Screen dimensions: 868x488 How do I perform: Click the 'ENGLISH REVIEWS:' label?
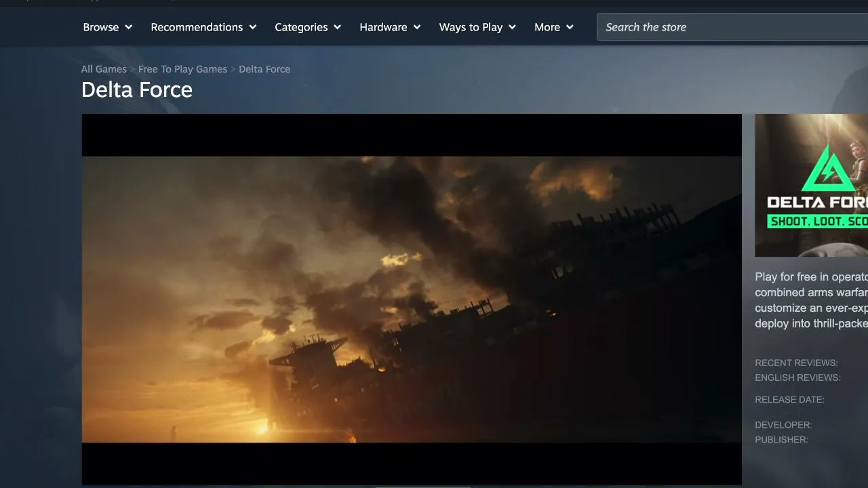tap(797, 378)
